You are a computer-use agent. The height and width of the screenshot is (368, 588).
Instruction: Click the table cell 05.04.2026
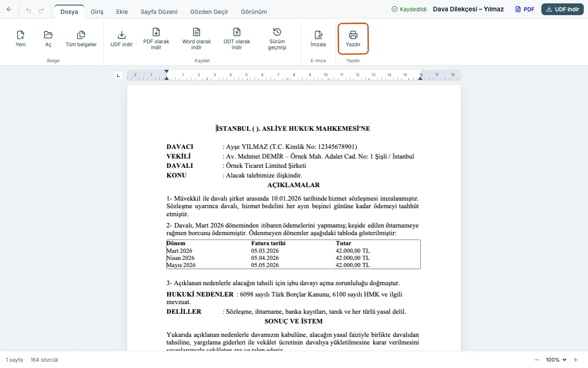[265, 258]
